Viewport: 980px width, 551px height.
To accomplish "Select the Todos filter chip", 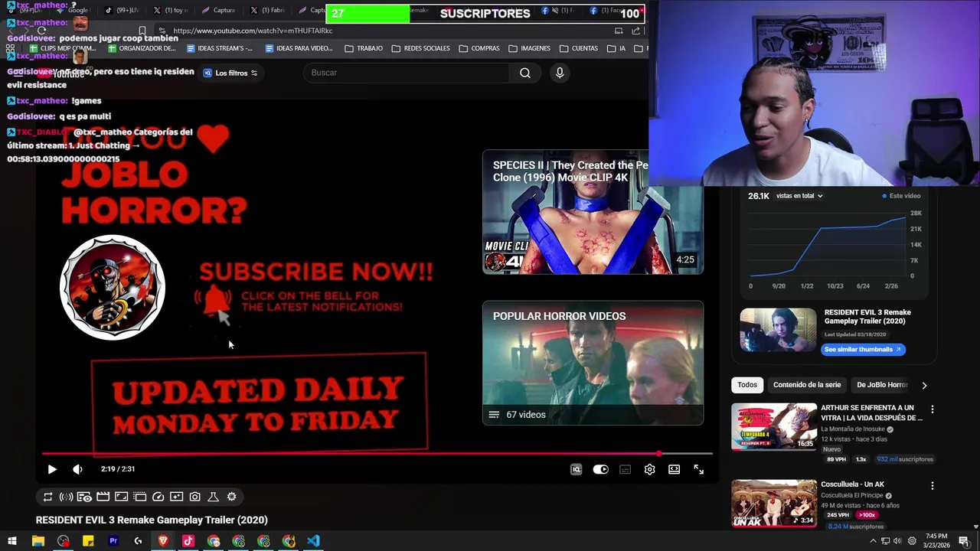I will (x=747, y=385).
